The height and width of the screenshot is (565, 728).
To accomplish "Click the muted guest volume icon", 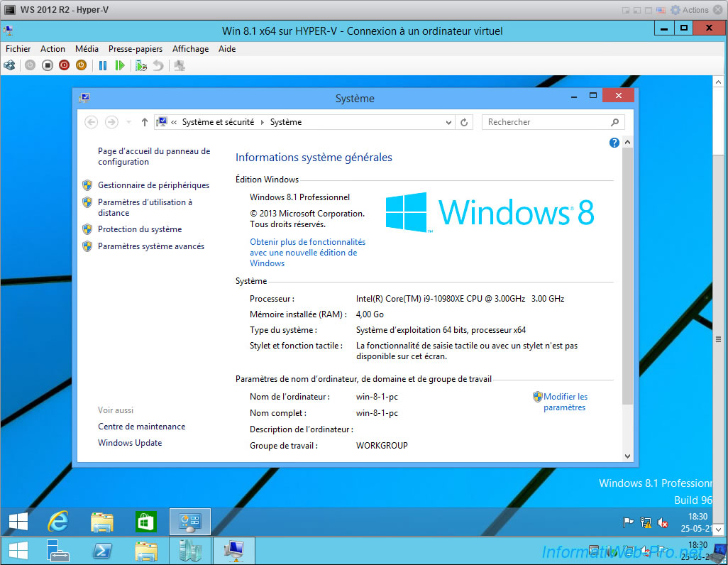I will pyautogui.click(x=663, y=522).
